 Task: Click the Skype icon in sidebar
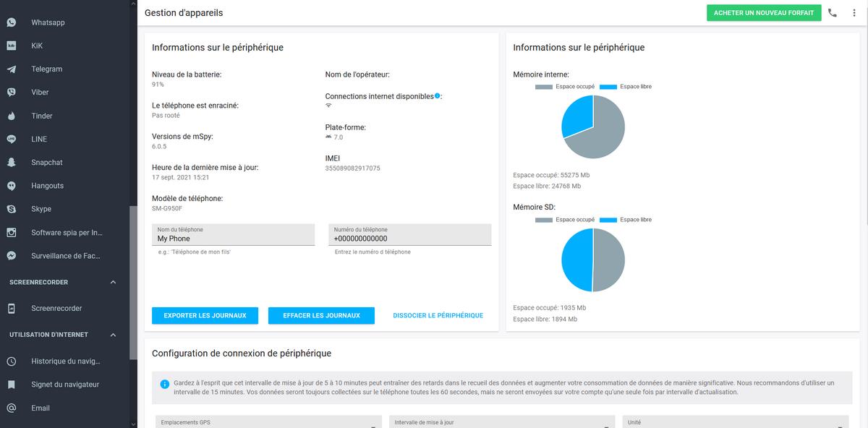(x=12, y=209)
